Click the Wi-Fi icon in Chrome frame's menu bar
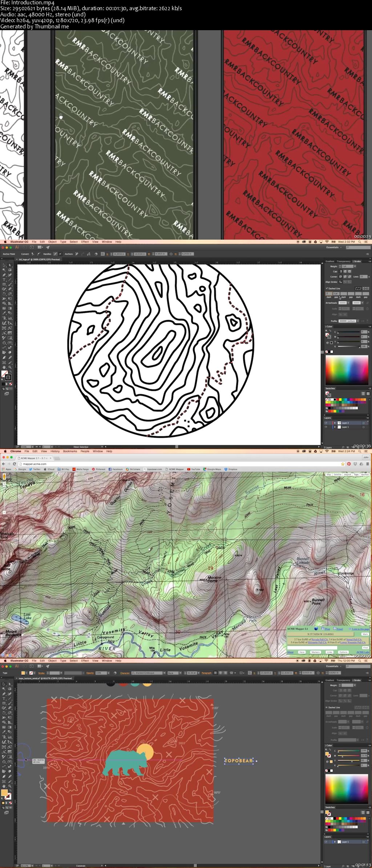Image resolution: width=372 pixels, height=868 pixels. 327,451
